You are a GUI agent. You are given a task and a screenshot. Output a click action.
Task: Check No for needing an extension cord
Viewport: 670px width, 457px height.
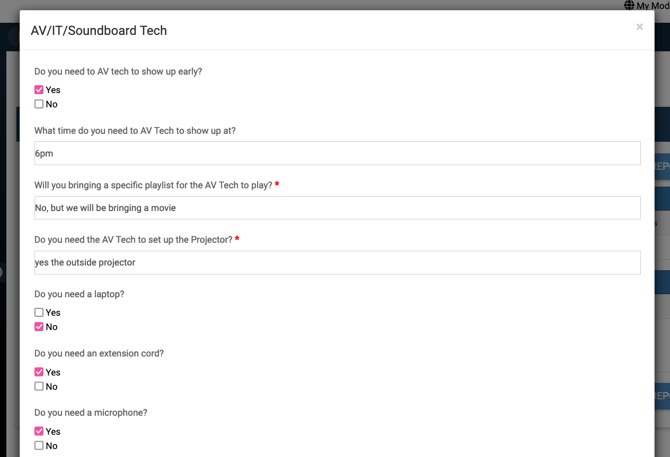[39, 386]
